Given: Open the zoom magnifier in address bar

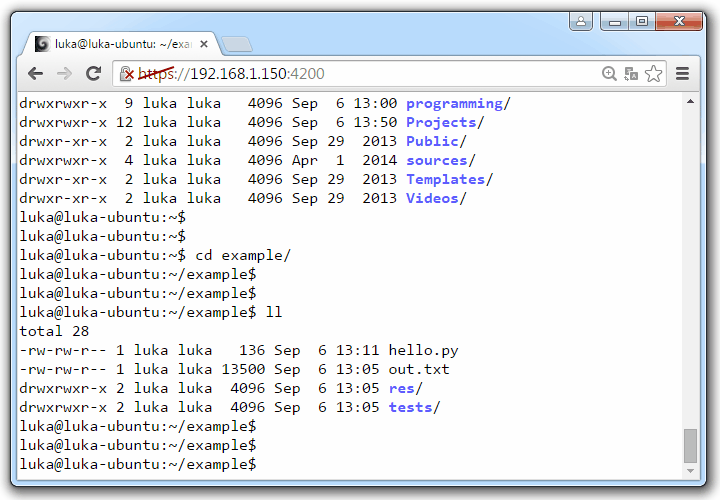Looking at the screenshot, I should click(x=609, y=73).
